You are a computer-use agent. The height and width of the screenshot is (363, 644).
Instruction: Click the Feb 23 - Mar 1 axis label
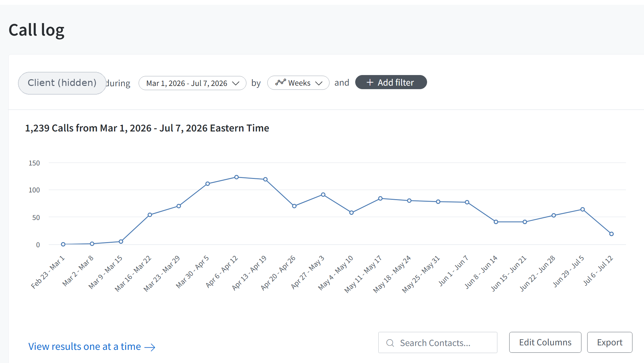(x=48, y=272)
